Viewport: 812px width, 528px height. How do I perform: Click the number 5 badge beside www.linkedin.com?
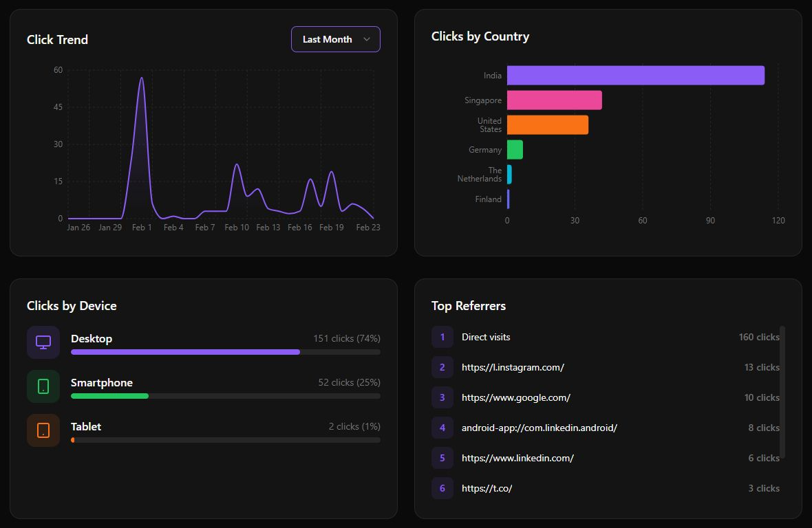pyautogui.click(x=442, y=458)
